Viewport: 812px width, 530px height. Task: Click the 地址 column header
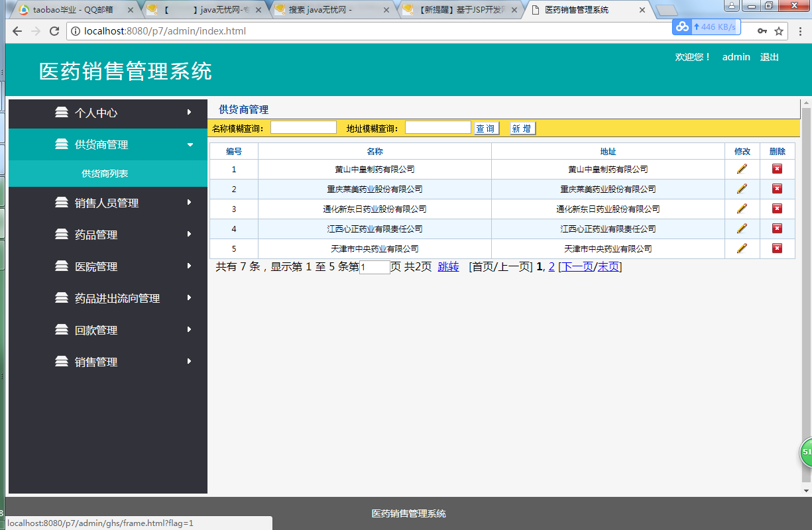(608, 152)
